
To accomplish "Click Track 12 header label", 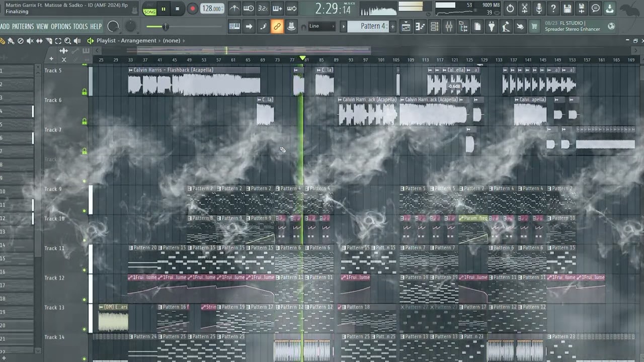I will pyautogui.click(x=54, y=278).
